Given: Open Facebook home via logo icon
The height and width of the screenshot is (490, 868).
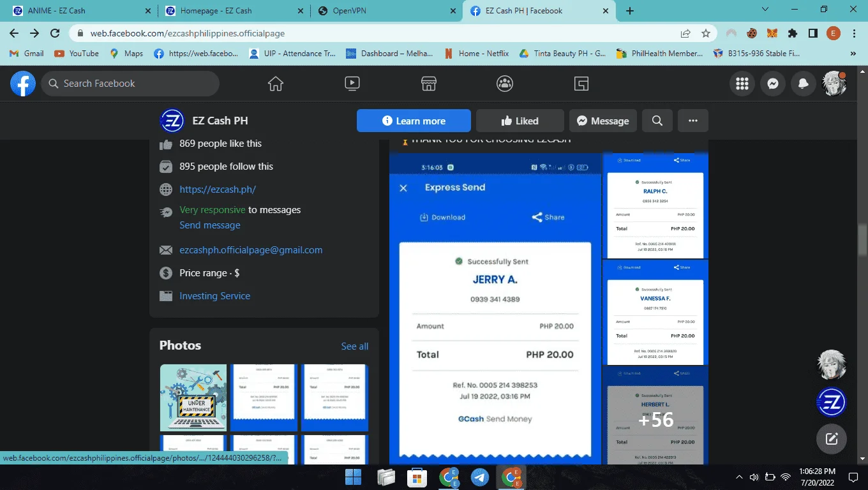Looking at the screenshot, I should click(23, 84).
